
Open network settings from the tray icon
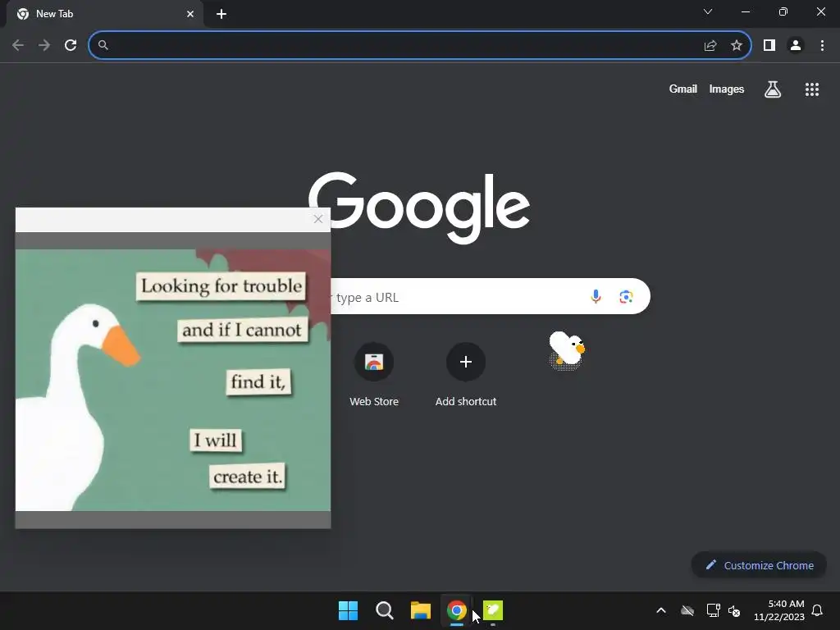tap(713, 610)
